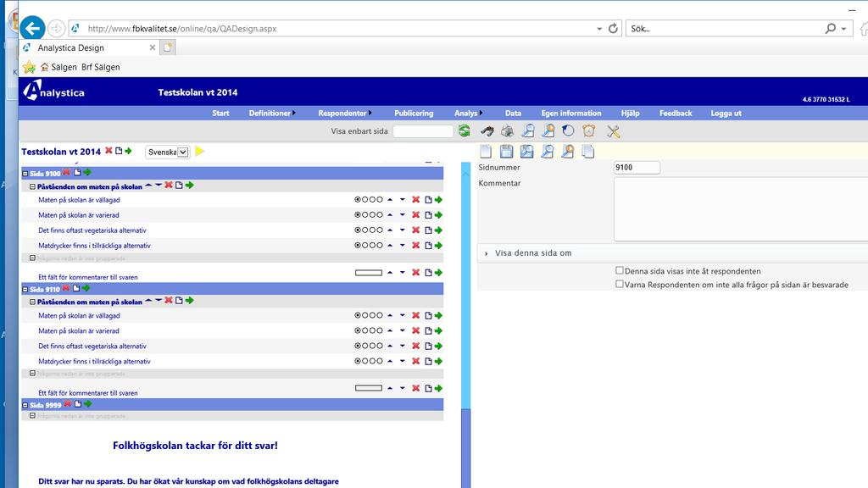This screenshot has height=488, width=868.
Task: Click the green arrow next to Testskolan vt 2014 title
Action: point(129,151)
